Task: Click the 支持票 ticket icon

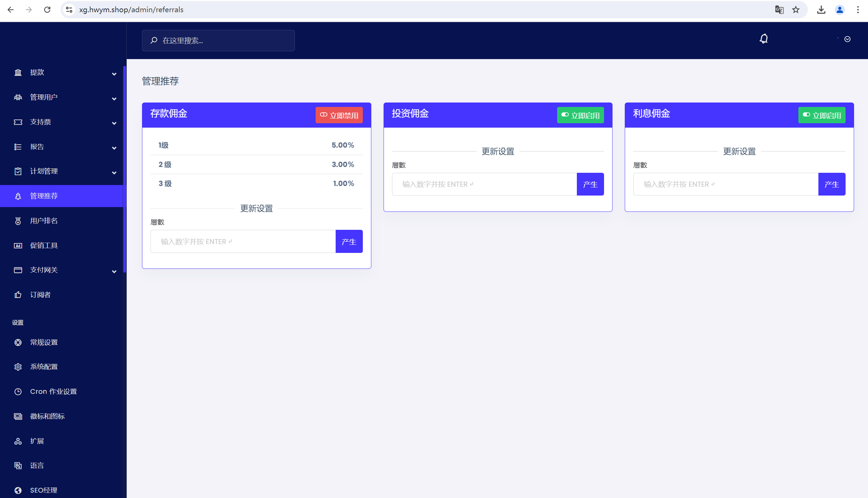Action: click(18, 122)
